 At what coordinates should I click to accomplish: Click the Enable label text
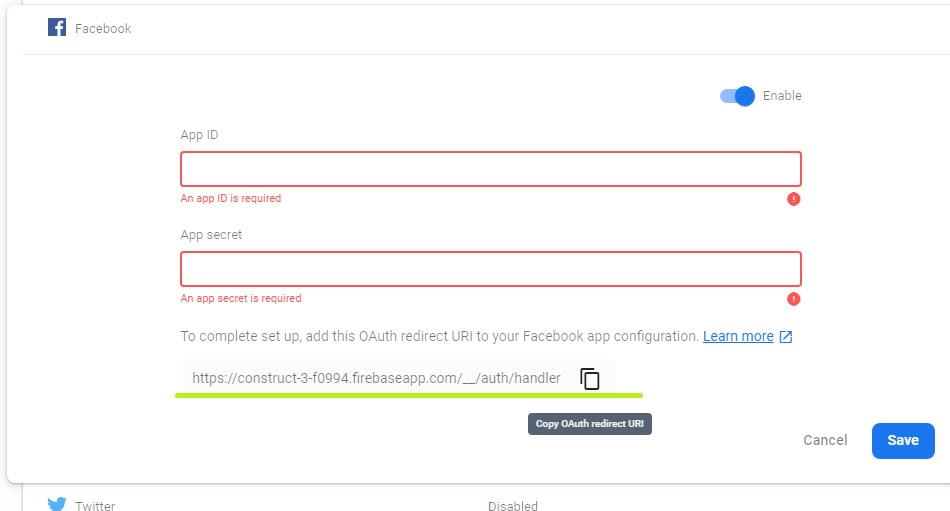coord(782,96)
